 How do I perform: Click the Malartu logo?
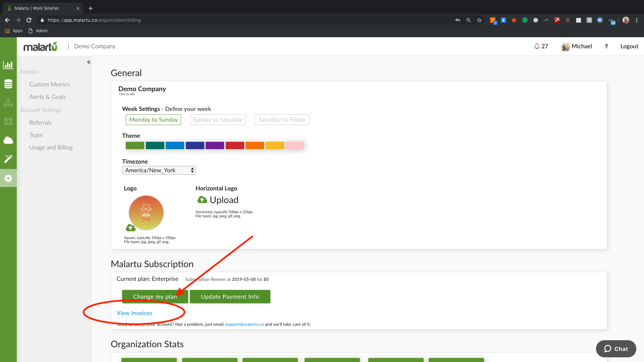click(x=40, y=47)
